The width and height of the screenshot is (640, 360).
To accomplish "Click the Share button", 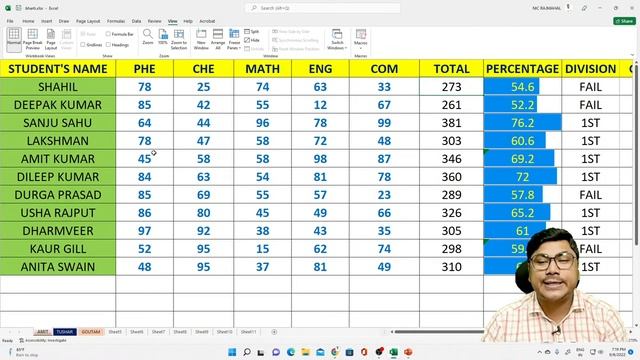I will 624,21.
